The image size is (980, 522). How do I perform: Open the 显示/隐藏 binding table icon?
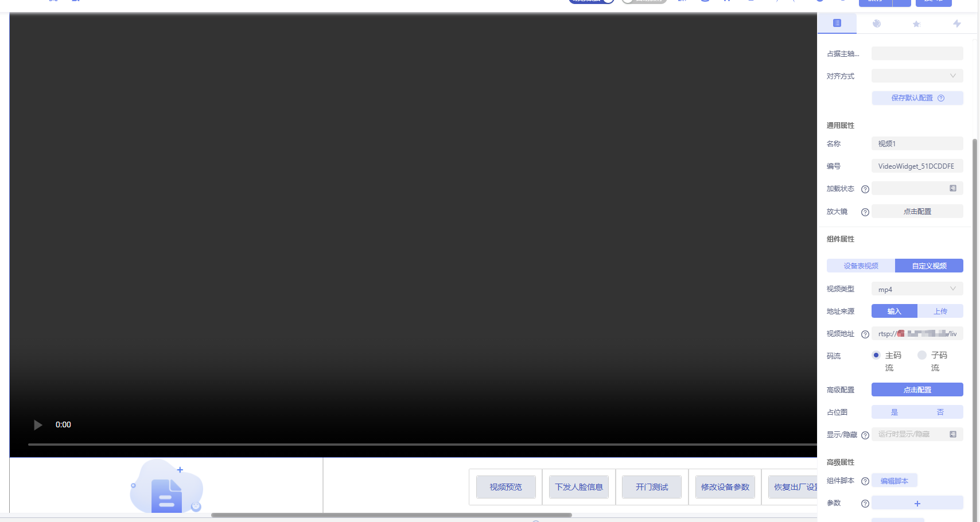pos(953,434)
